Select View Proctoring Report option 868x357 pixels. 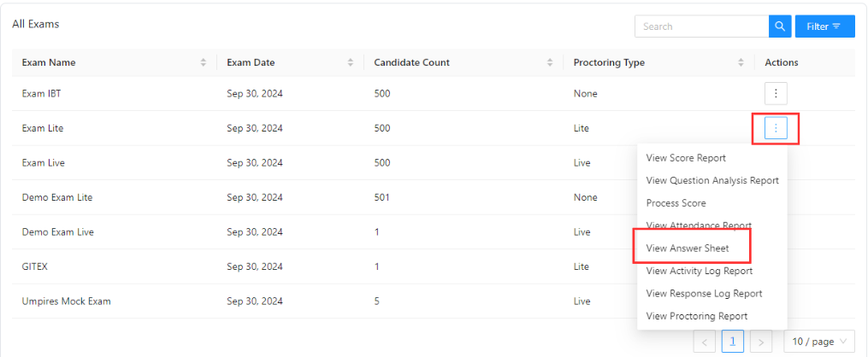pos(697,316)
